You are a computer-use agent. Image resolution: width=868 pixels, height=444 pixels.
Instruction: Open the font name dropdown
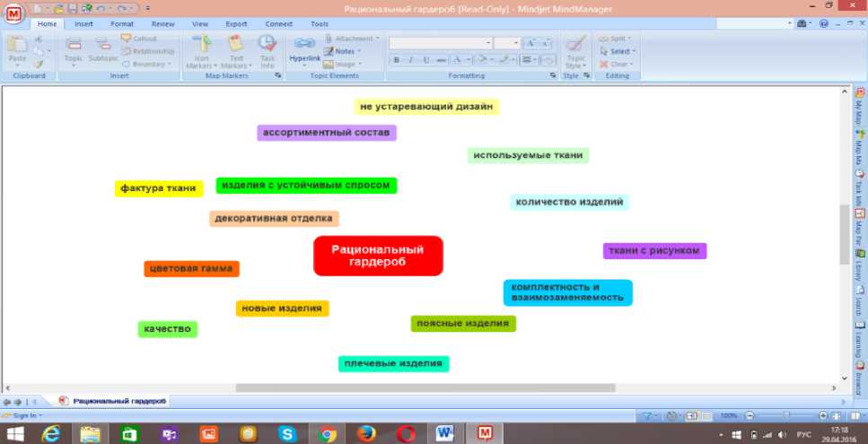488,43
